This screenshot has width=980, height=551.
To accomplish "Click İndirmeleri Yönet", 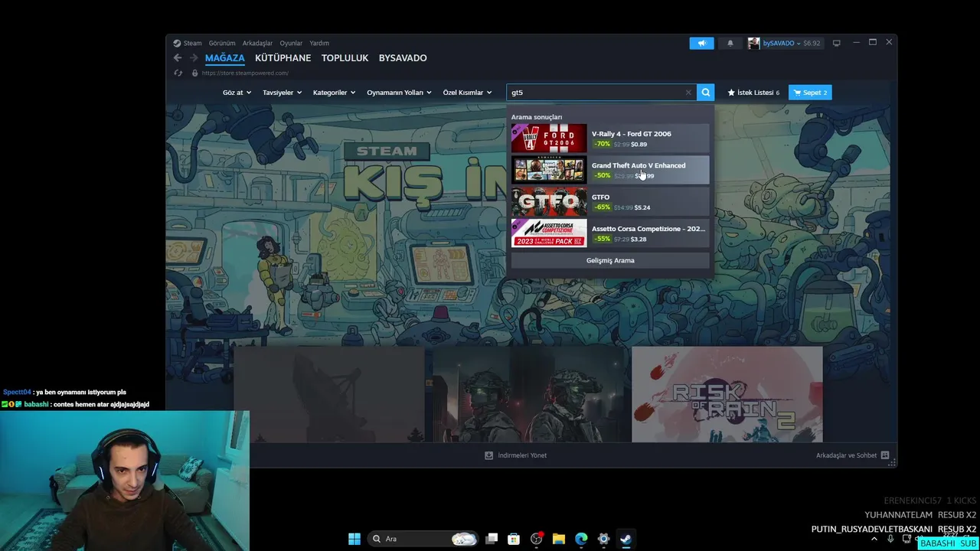I will (x=522, y=455).
